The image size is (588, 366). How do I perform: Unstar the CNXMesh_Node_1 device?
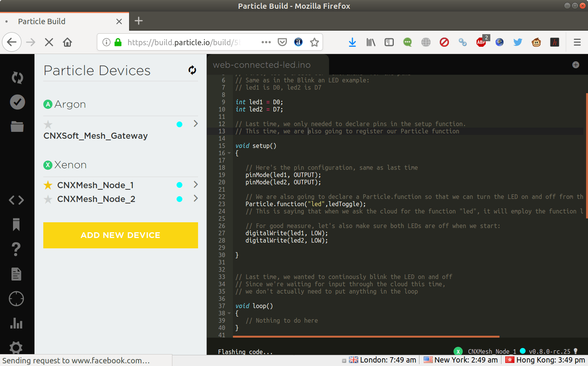tap(47, 185)
